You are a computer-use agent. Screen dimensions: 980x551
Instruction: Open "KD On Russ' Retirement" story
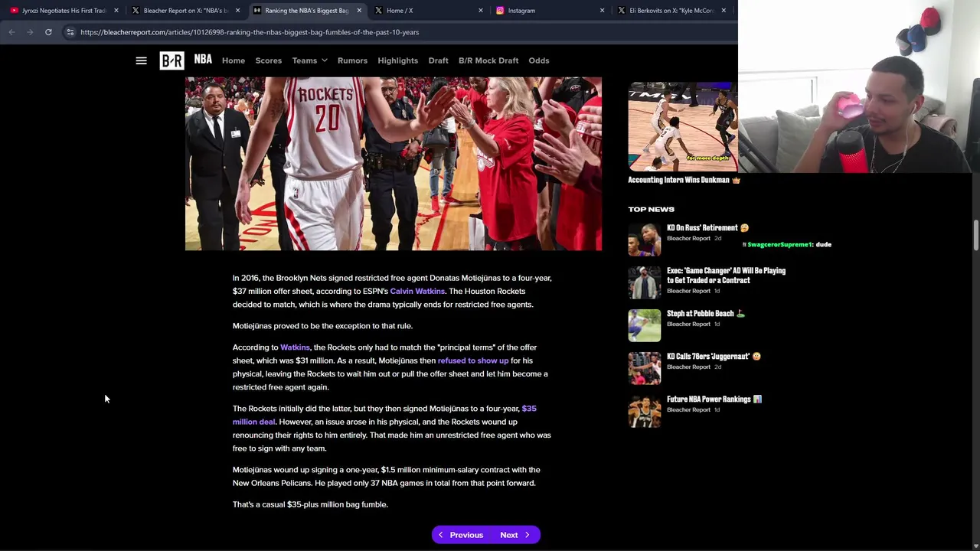pos(707,227)
